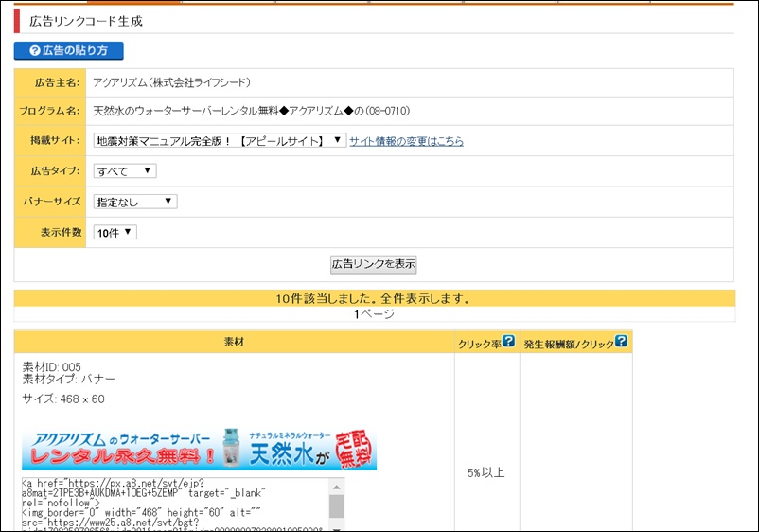Click help icon beside 発生報酬額/クリック
This screenshot has height=532, width=759.
click(621, 341)
